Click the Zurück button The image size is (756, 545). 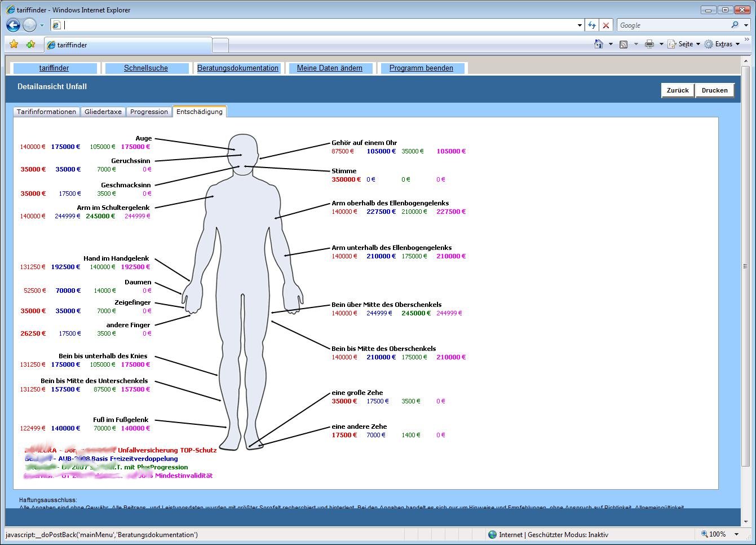(x=678, y=90)
